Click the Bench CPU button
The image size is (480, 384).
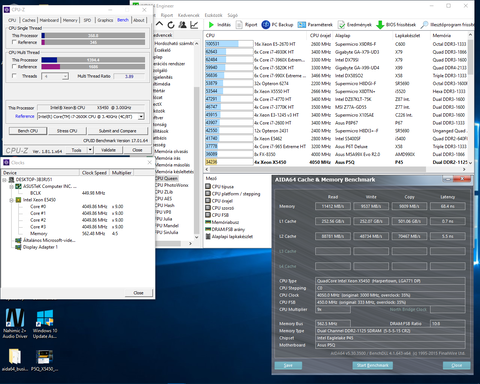pyautogui.click(x=28, y=131)
